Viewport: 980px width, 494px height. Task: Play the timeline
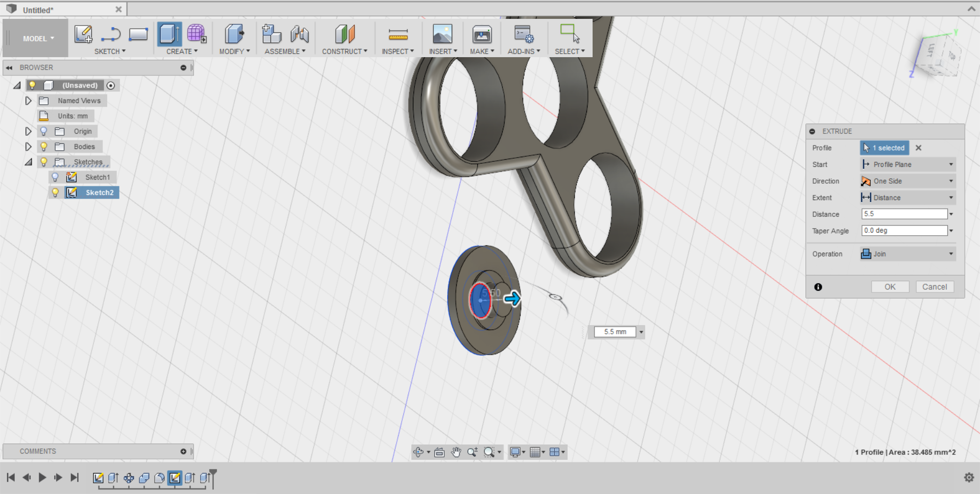[x=42, y=478]
